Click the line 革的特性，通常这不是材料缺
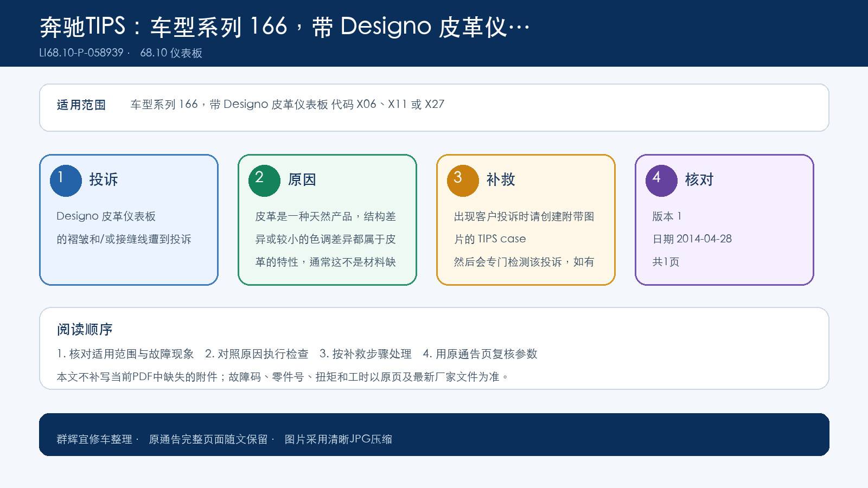 pos(325,262)
